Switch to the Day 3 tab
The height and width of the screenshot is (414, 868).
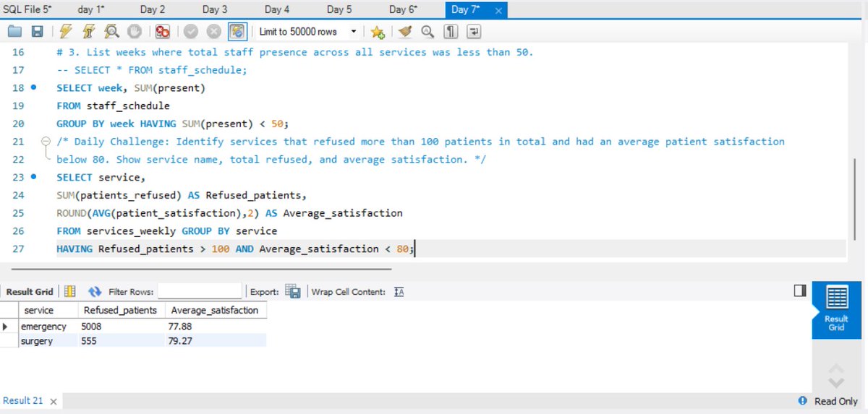coord(215,9)
